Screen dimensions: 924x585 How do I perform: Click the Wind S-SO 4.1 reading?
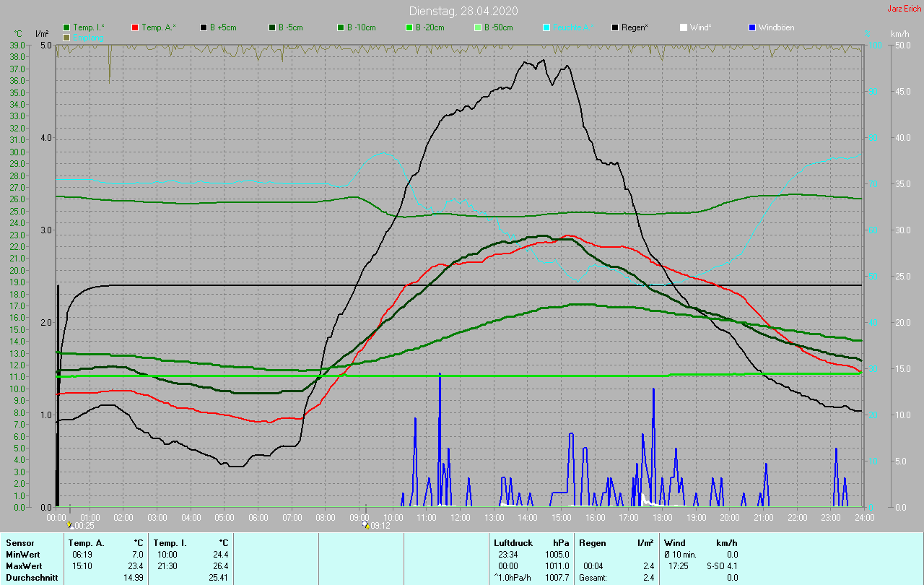(x=722, y=565)
